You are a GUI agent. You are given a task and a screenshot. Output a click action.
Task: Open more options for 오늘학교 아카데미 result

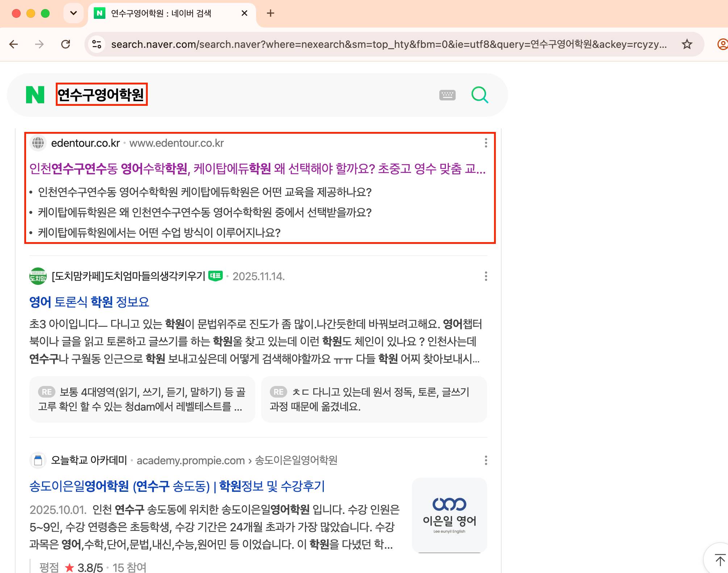point(486,460)
